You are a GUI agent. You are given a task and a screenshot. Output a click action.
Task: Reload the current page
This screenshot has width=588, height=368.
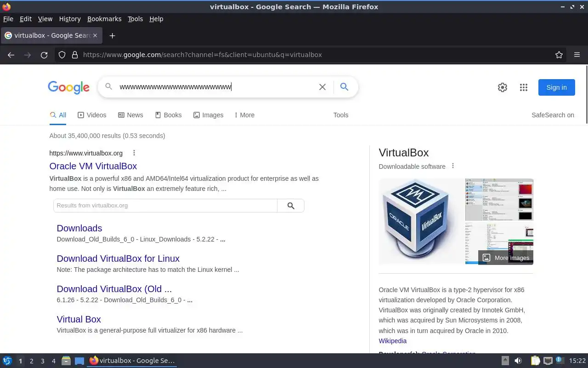(x=44, y=55)
